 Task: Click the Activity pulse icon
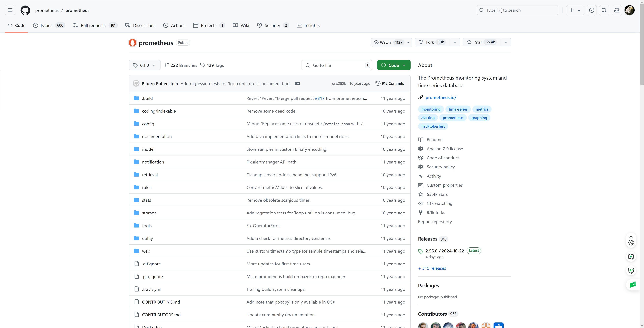pyautogui.click(x=420, y=176)
